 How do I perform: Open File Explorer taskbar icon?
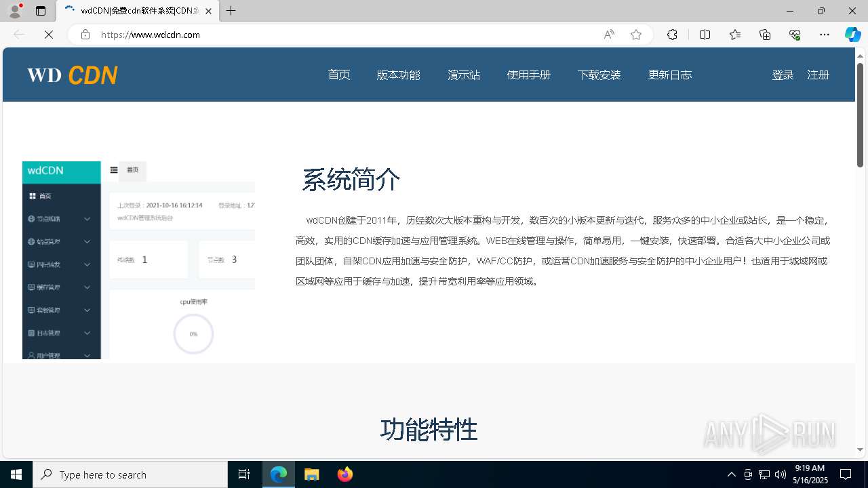click(x=312, y=474)
